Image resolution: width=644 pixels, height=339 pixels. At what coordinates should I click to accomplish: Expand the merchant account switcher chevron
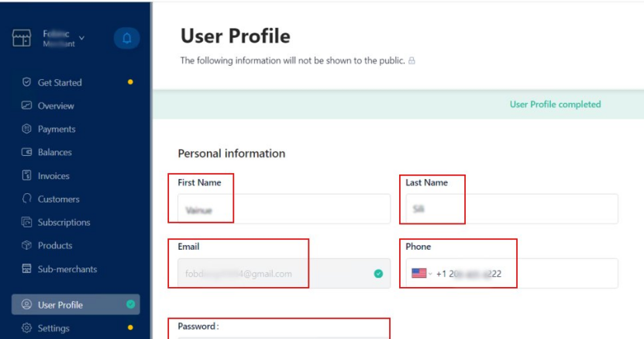click(82, 37)
